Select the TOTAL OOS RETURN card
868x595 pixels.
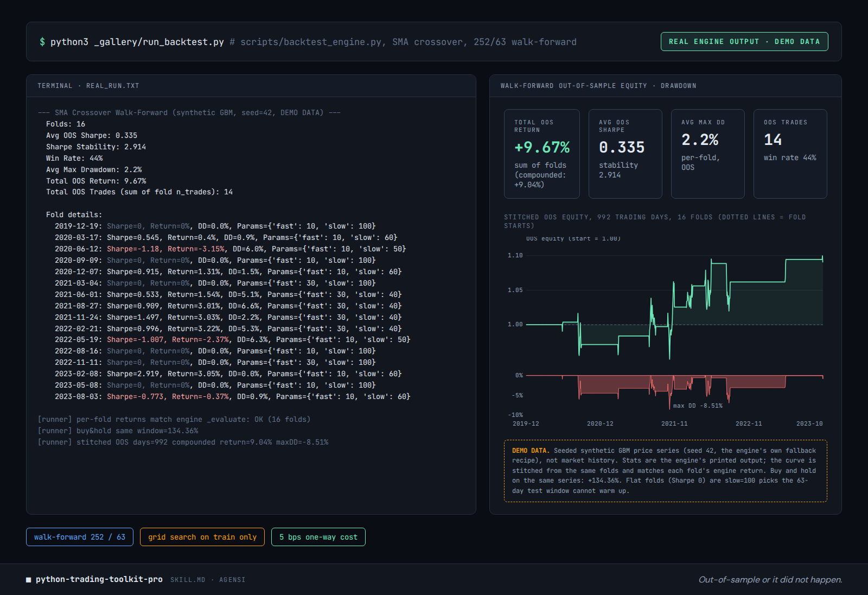click(x=542, y=154)
